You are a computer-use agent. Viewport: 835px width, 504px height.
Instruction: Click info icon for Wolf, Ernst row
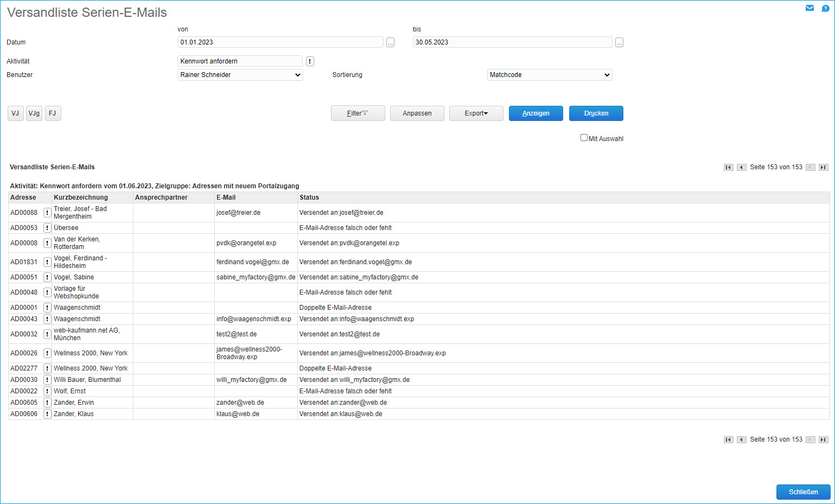[x=47, y=391]
